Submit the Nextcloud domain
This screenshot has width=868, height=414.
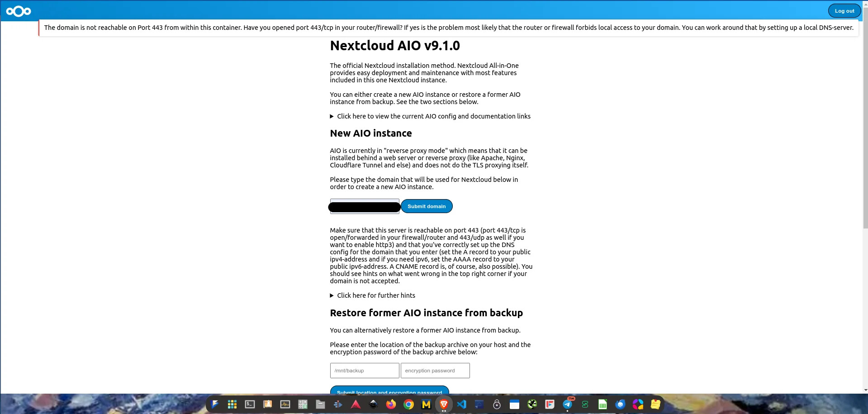point(427,206)
